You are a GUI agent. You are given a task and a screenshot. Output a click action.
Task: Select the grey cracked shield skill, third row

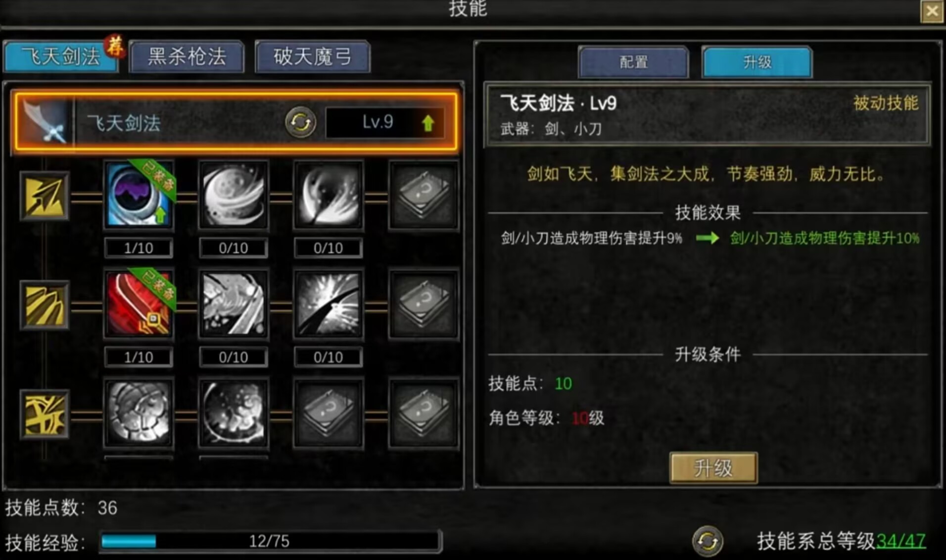click(x=139, y=413)
